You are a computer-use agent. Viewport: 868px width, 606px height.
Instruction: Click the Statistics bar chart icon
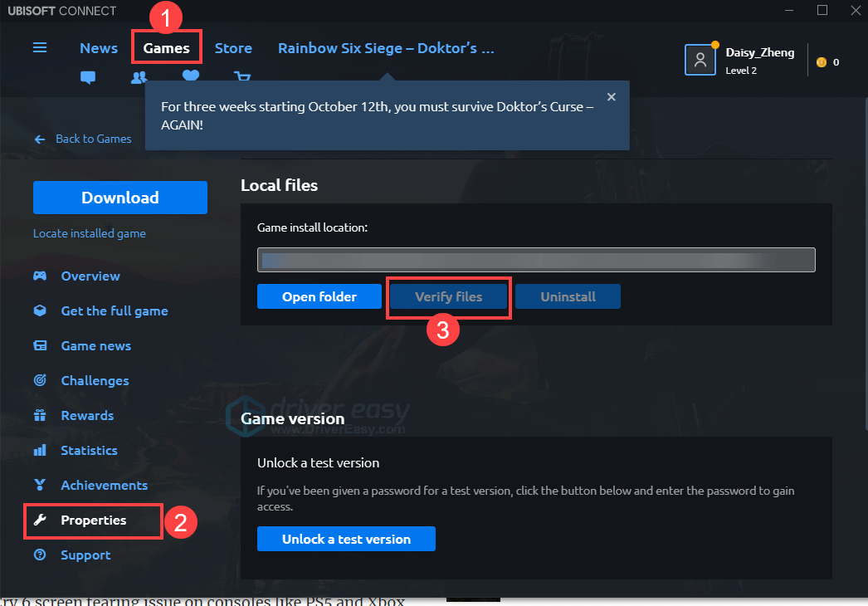click(x=40, y=450)
